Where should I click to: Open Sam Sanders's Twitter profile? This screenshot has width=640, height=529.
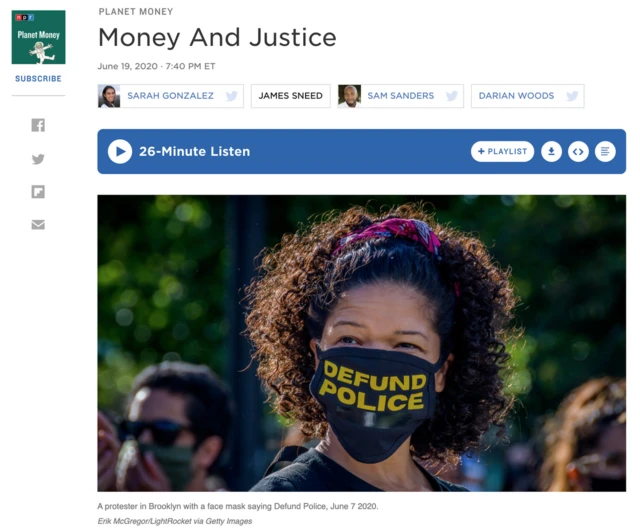point(451,96)
